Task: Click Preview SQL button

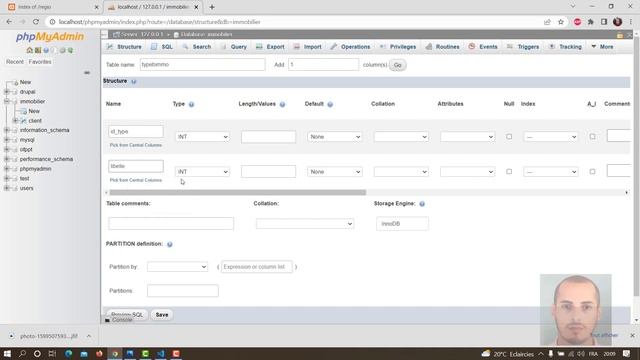Action: pyautogui.click(x=127, y=315)
